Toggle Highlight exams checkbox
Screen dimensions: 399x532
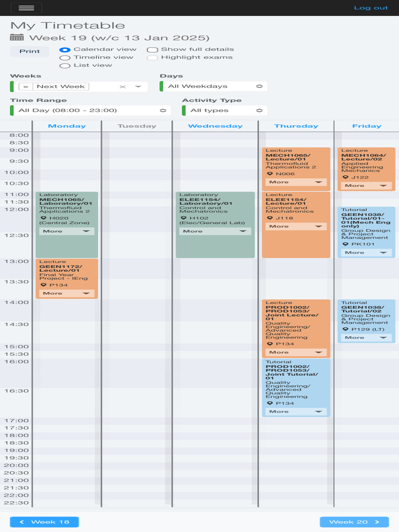(152, 58)
